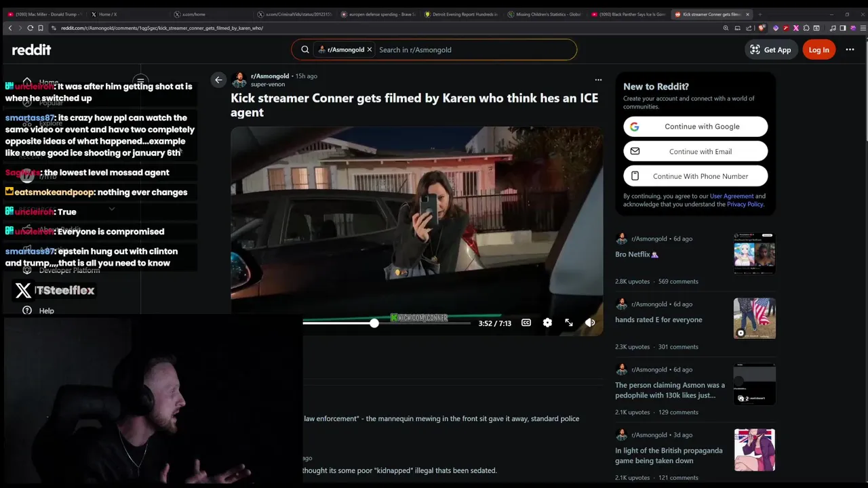
Task: Open the zoom magnifier in address bar
Action: (x=726, y=28)
